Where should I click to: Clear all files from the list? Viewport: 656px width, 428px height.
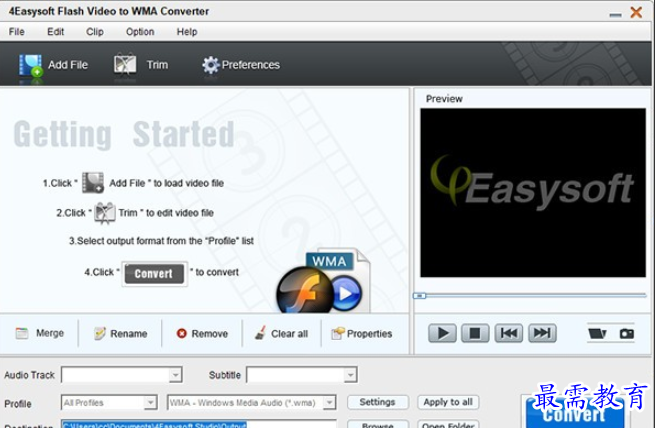point(281,333)
